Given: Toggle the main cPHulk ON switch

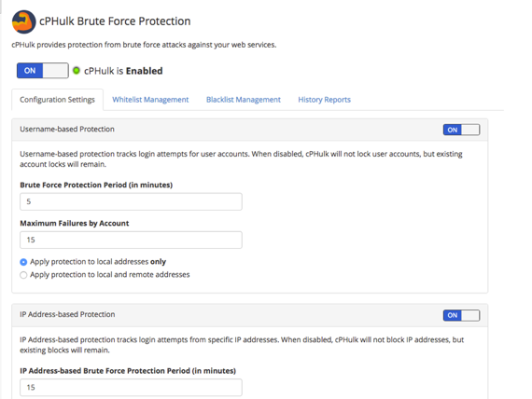Looking at the screenshot, I should (x=43, y=71).
